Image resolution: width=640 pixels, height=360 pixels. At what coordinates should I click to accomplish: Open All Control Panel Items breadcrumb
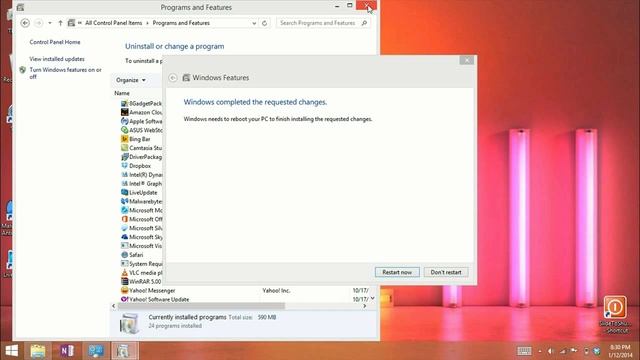tap(113, 23)
